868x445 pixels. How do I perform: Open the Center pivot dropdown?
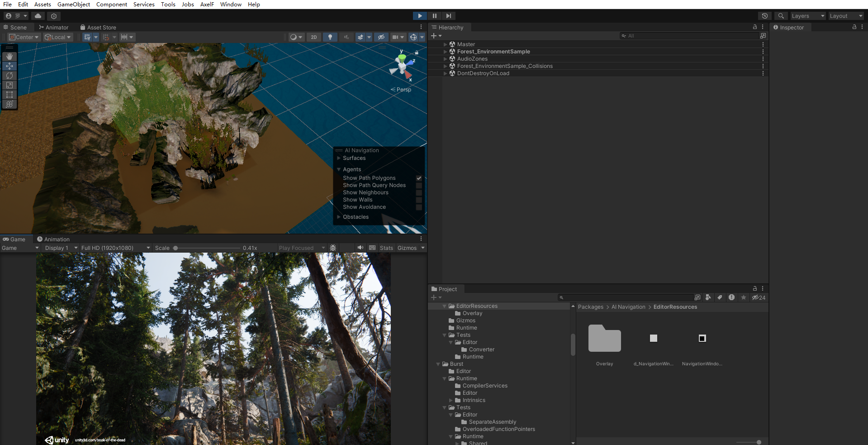click(24, 37)
